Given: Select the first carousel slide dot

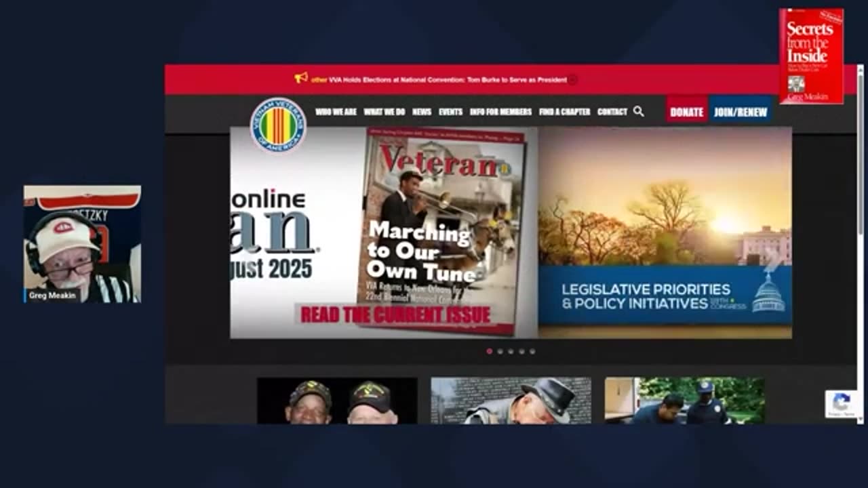Looking at the screenshot, I should pos(490,351).
